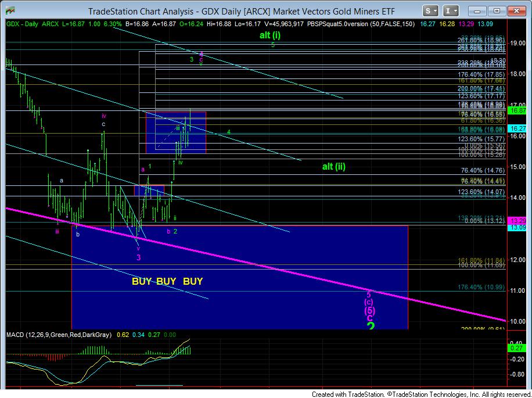Click the green '0.27' marker on MACD axis
The height and width of the screenshot is (398, 532).
coord(517,348)
